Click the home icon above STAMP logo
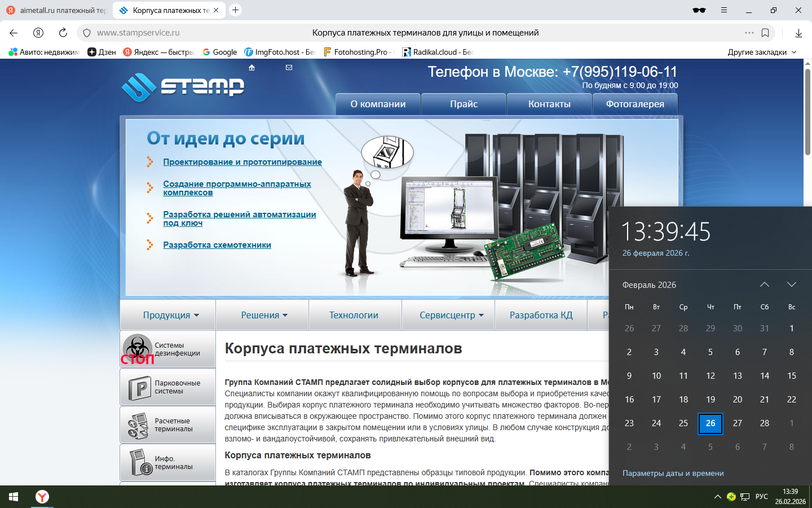This screenshot has height=508, width=812. [x=252, y=68]
